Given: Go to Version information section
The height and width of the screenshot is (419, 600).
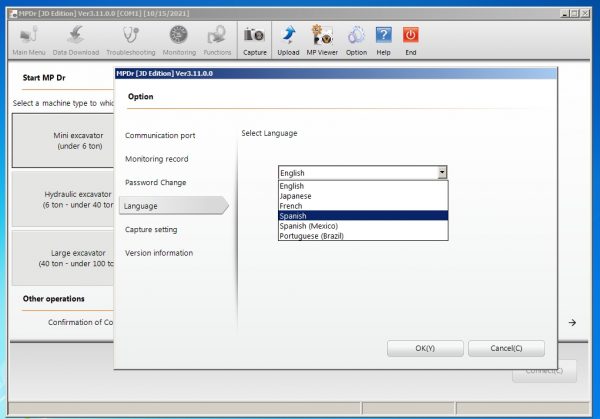Looking at the screenshot, I should click(x=159, y=253).
